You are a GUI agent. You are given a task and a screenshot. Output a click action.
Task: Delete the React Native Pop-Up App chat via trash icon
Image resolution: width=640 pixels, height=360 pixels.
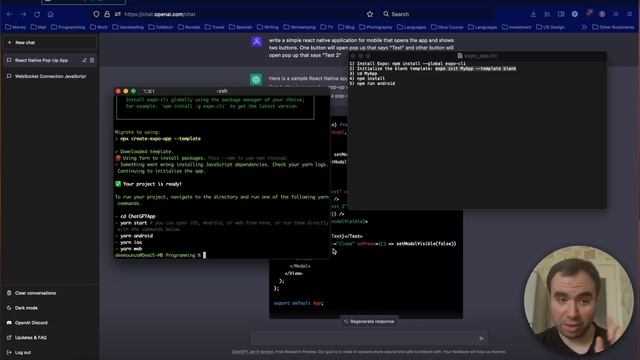coord(92,60)
